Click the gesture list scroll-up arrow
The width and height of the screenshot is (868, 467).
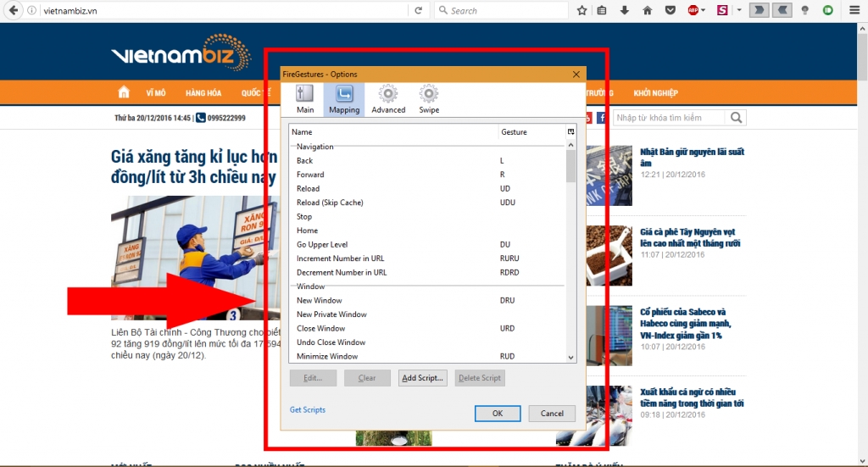coord(570,144)
